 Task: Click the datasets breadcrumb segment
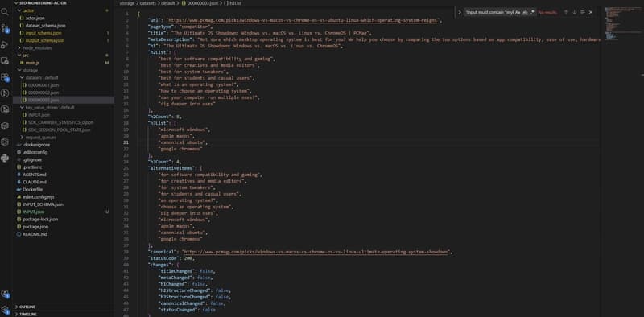148,3
